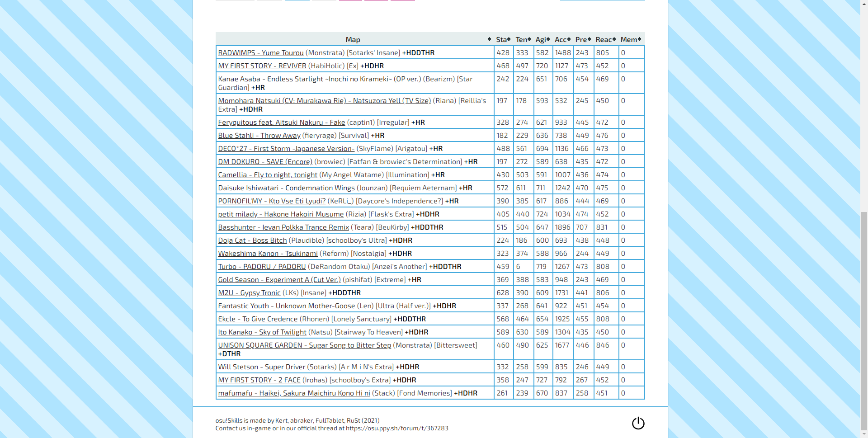This screenshot has height=438, width=868.
Task: Click the vertical page scrollbar thumb
Action: 864,321
